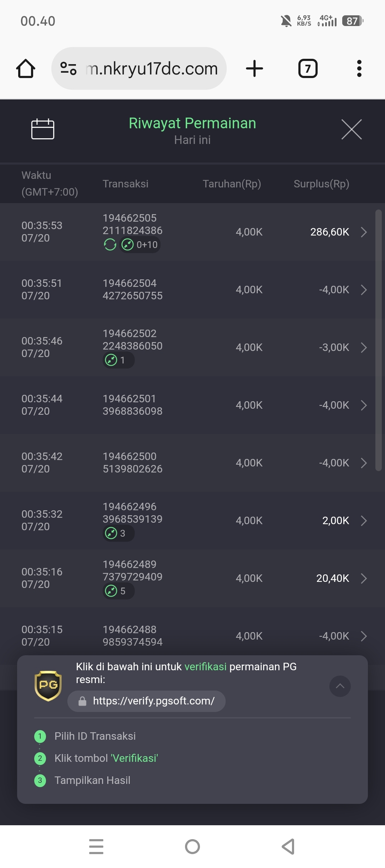Tap the Android home circle button
The image size is (385, 868).
(192, 846)
